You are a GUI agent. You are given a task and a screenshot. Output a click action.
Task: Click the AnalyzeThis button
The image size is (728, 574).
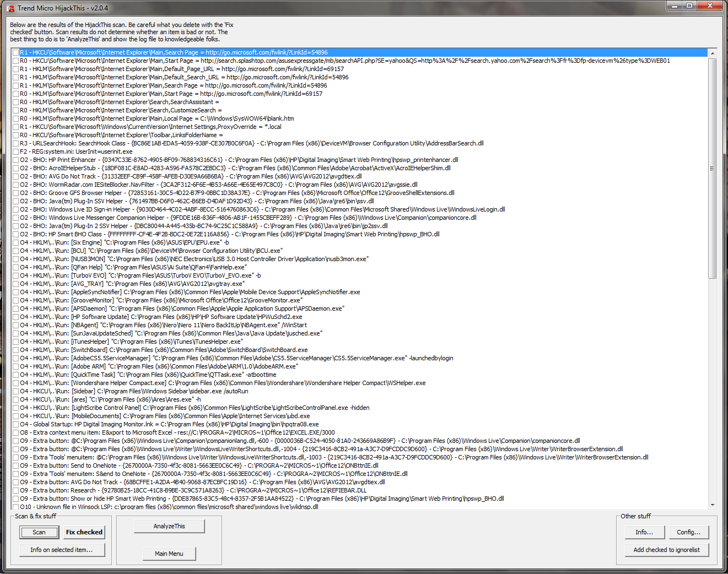(x=169, y=527)
